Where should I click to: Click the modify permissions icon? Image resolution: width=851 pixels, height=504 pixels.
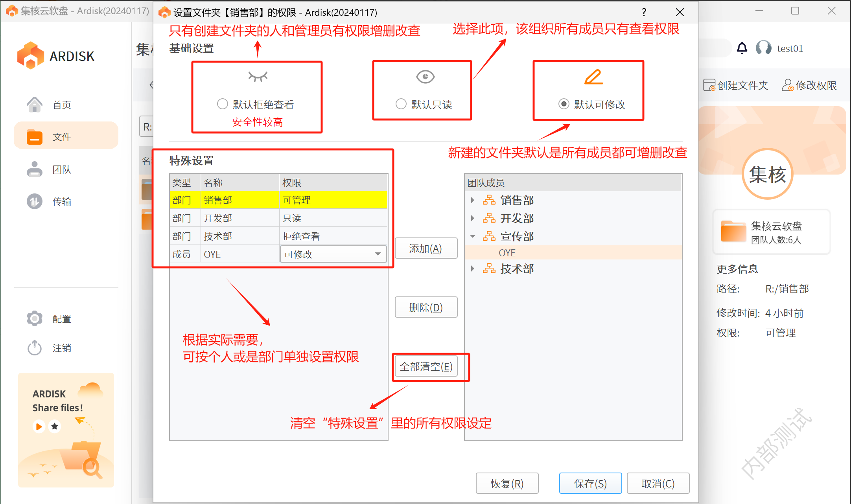(787, 85)
